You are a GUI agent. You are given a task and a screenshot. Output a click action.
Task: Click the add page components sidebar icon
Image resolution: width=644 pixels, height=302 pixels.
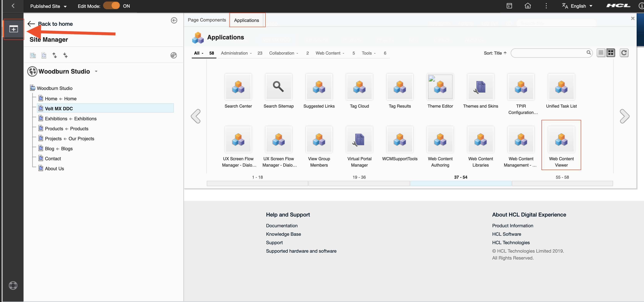coord(13,29)
